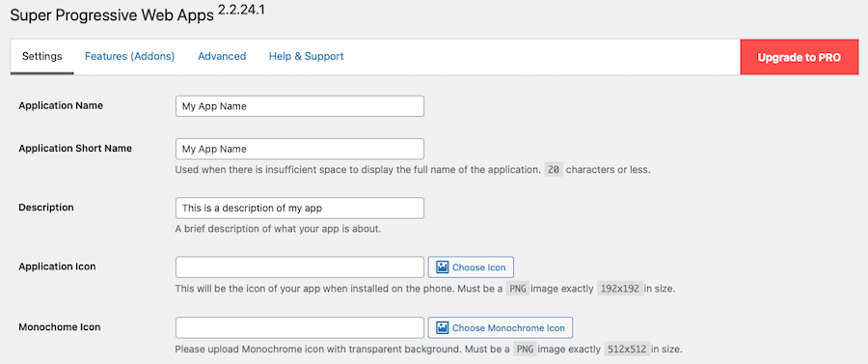Click the Monochrome Icon URL field
868x364 pixels.
click(x=300, y=327)
